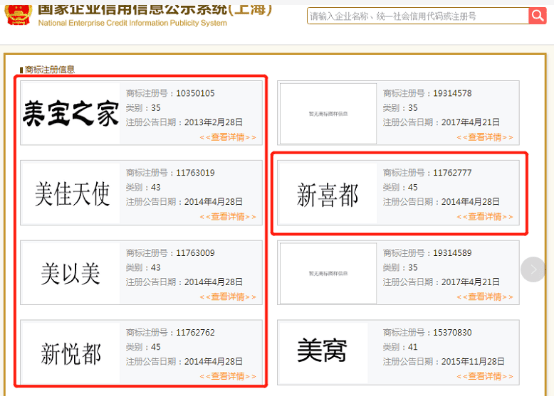This screenshot has height=397, width=554.
Task: Open details link for trademark 11763009
Action: click(228, 297)
